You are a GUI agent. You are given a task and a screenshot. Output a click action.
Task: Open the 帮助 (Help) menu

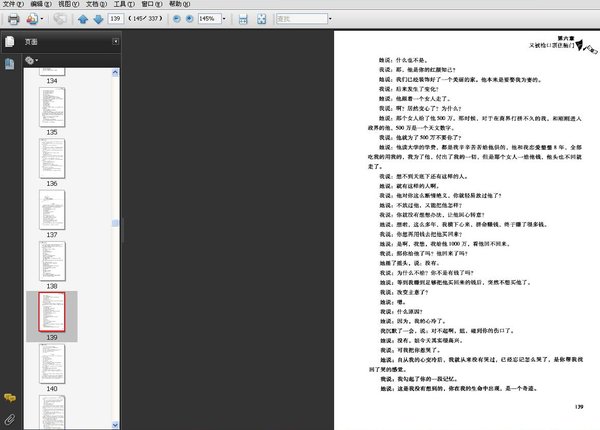tap(179, 4)
